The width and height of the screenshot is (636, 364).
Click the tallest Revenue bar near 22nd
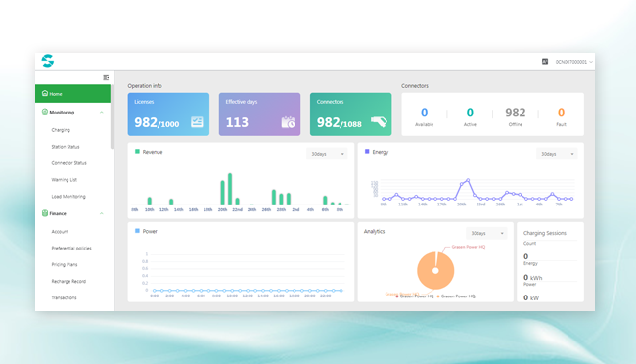click(230, 189)
